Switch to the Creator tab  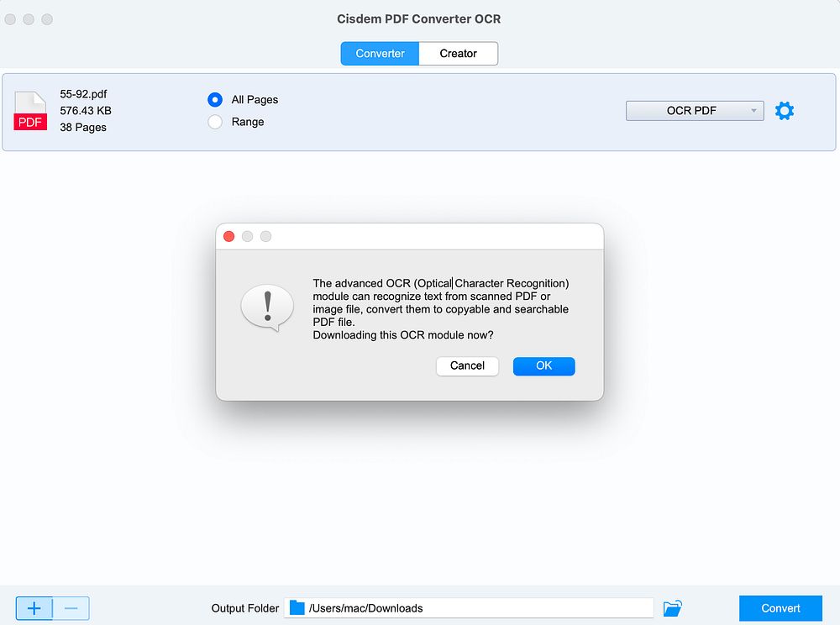point(459,54)
